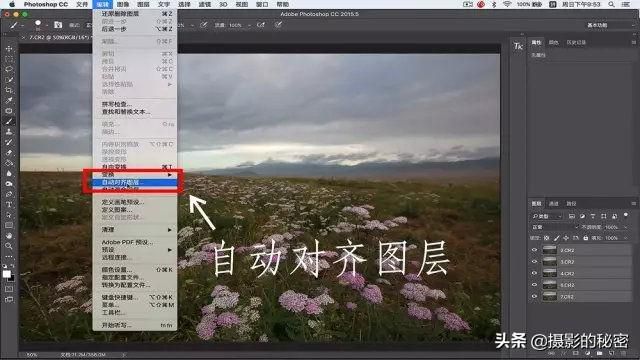
Task: Select the Horizontal Type tool
Action: click(x=9, y=204)
